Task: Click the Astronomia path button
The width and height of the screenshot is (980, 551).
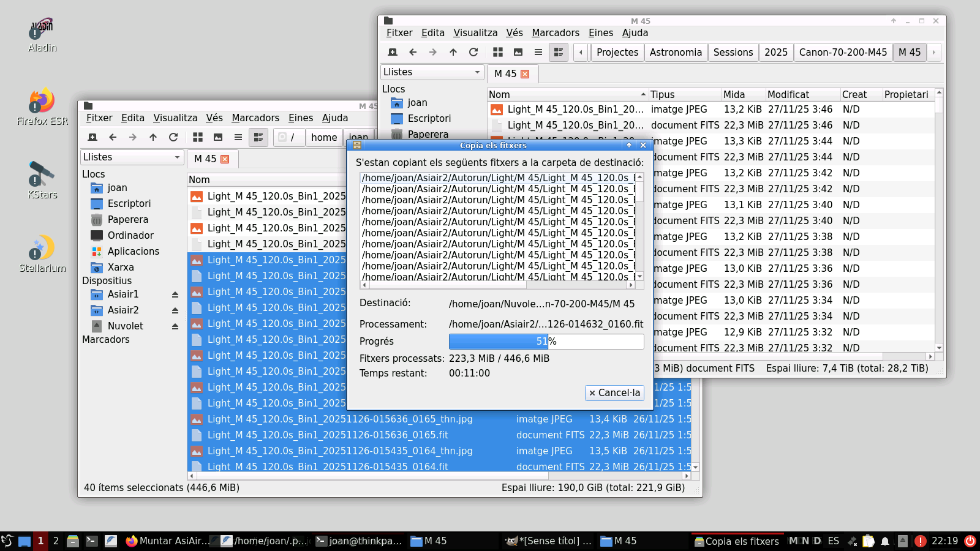Action: (676, 52)
